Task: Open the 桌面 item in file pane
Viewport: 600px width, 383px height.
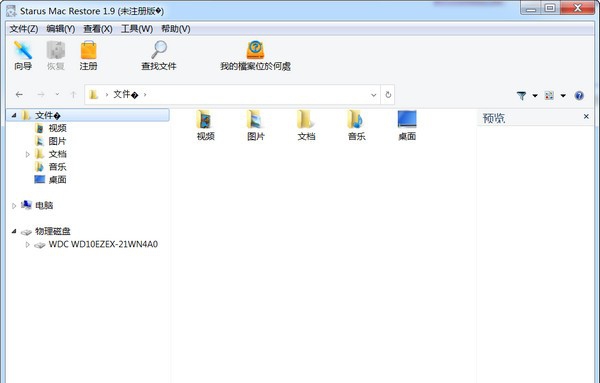Action: (x=407, y=125)
